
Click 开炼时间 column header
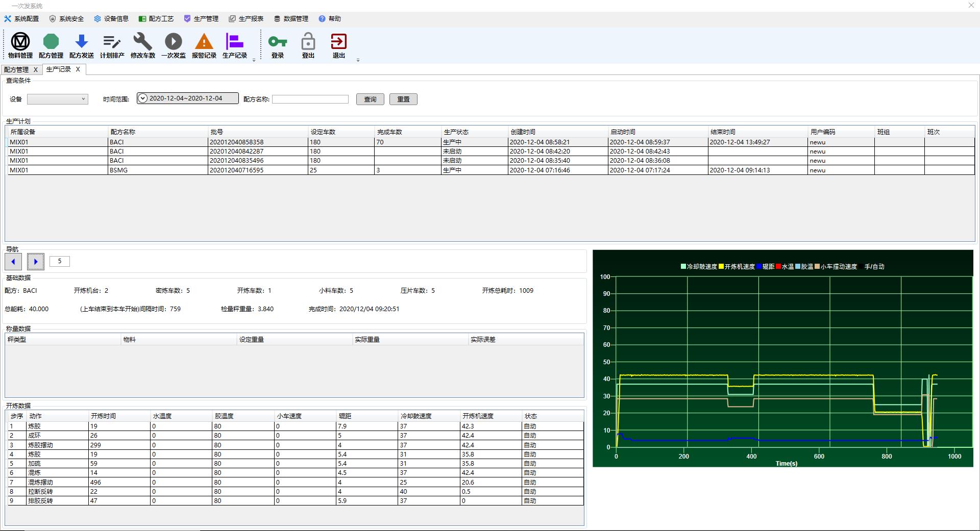tap(119, 416)
